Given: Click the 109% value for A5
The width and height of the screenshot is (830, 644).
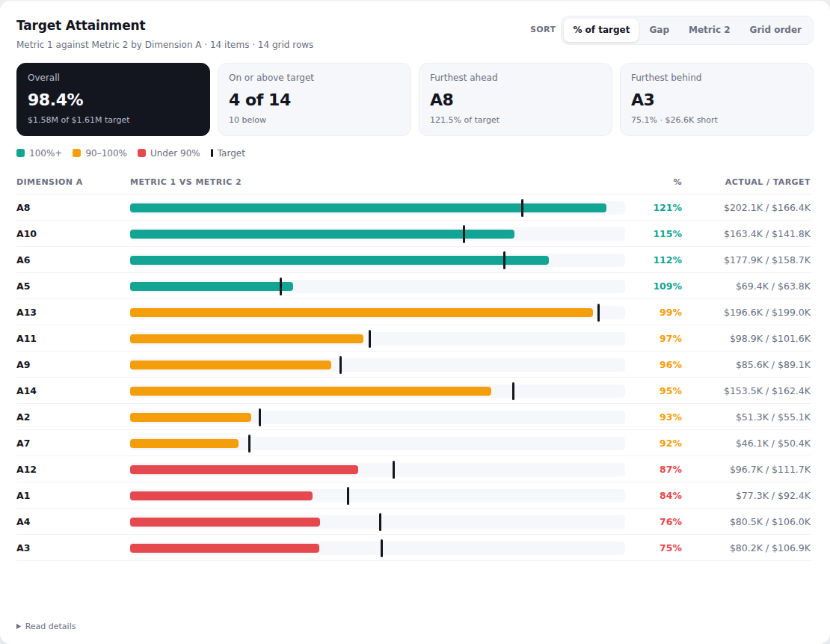Looking at the screenshot, I should pyautogui.click(x=668, y=286).
